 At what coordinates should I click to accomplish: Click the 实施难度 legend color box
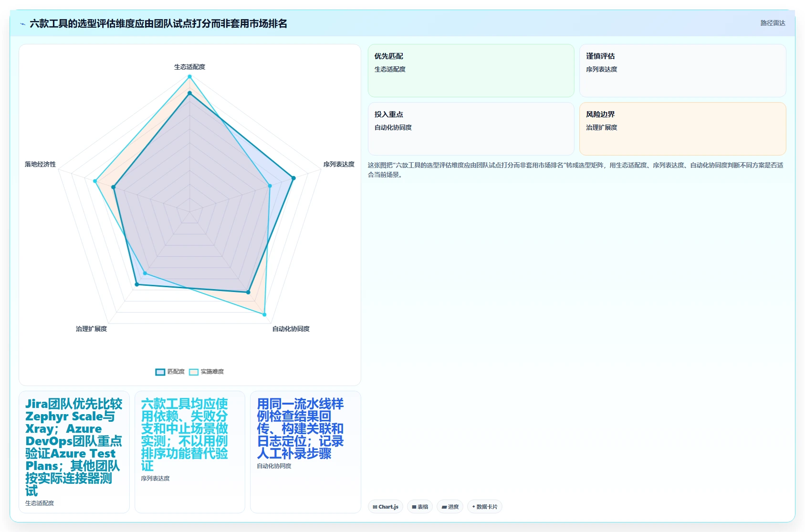(x=194, y=372)
